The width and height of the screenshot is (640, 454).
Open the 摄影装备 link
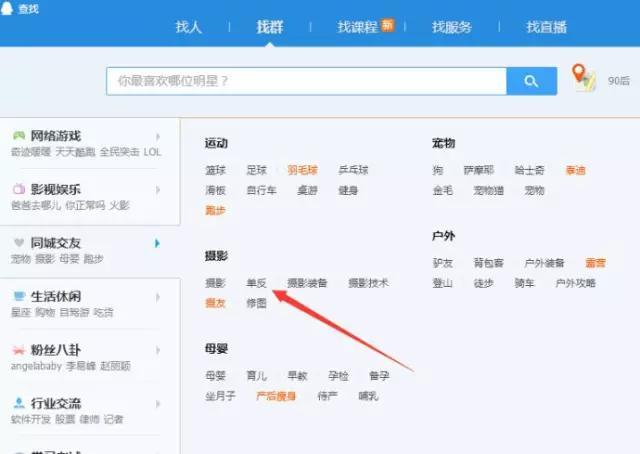click(307, 283)
